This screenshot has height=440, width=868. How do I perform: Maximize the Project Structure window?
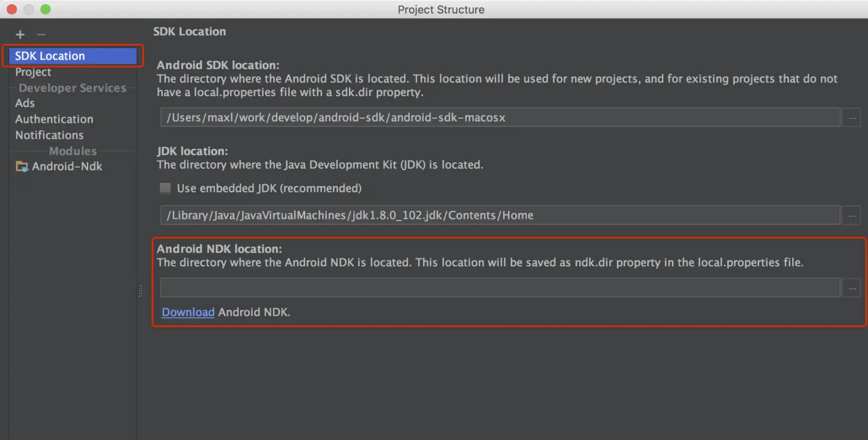(45, 9)
